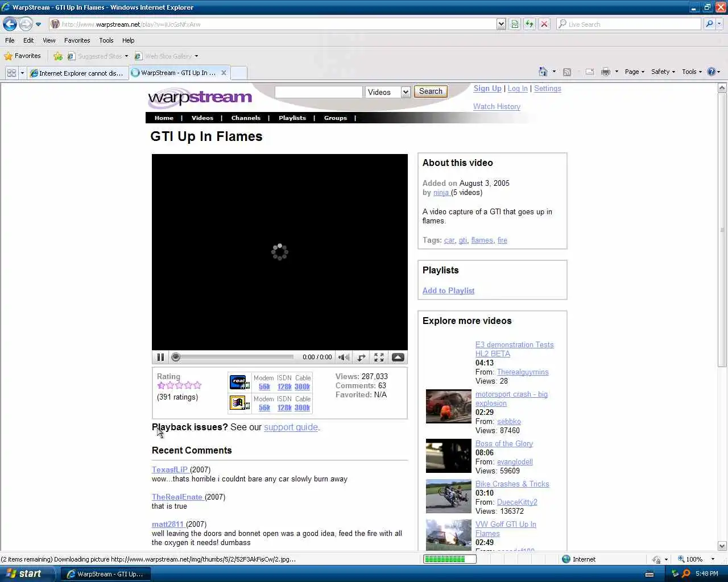The width and height of the screenshot is (728, 582).
Task: Close the WarpStream tab with its X
Action: point(224,73)
